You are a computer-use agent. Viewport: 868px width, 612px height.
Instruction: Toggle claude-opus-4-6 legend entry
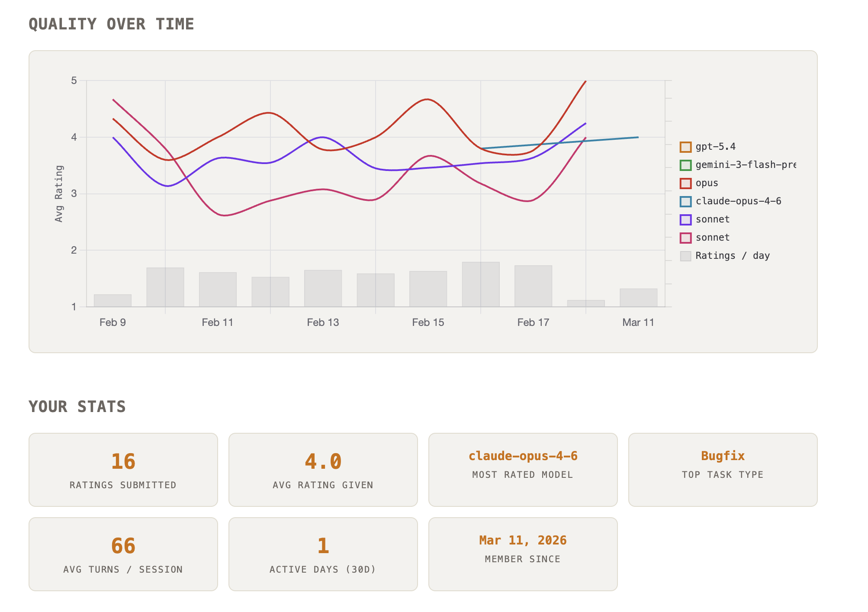click(x=685, y=202)
